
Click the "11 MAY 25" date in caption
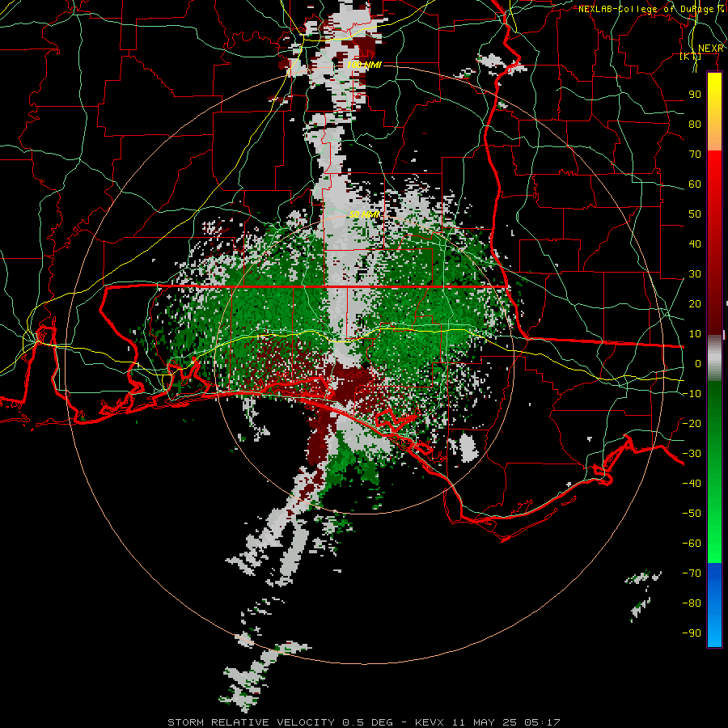[x=484, y=722]
